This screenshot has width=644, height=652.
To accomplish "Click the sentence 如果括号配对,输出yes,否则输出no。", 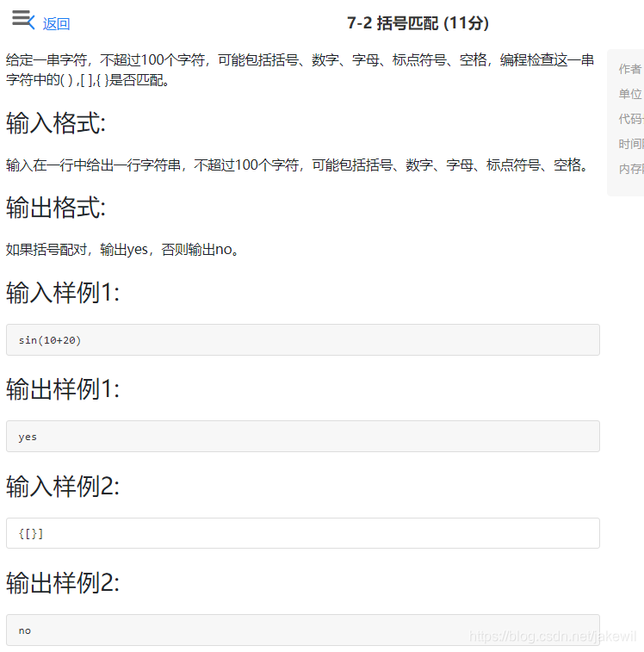I will click(123, 250).
